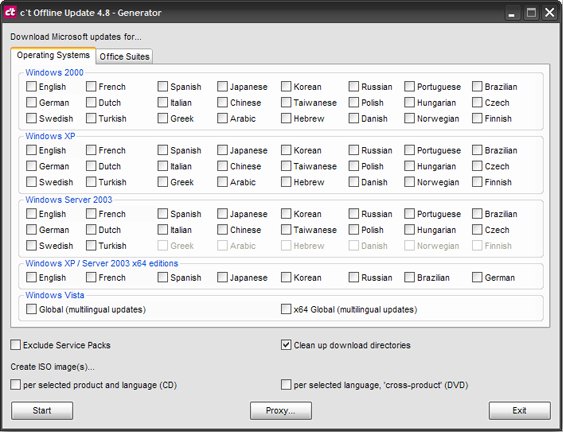Check Polish under Windows 2000

pos(354,102)
